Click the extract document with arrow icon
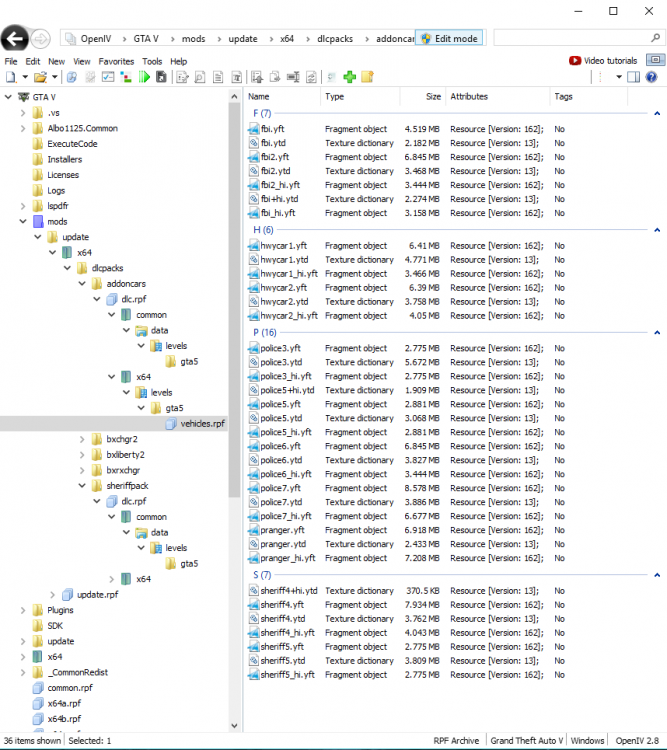 [x=257, y=77]
